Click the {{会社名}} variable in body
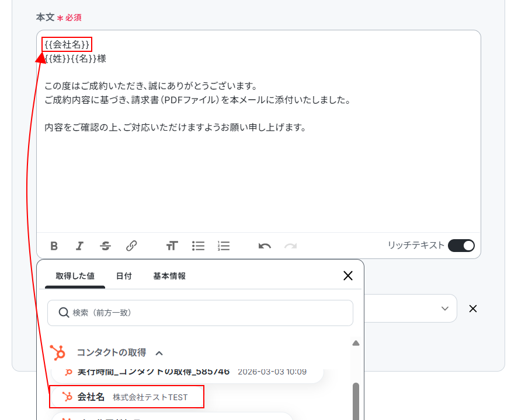518x420 pixels. pos(67,44)
